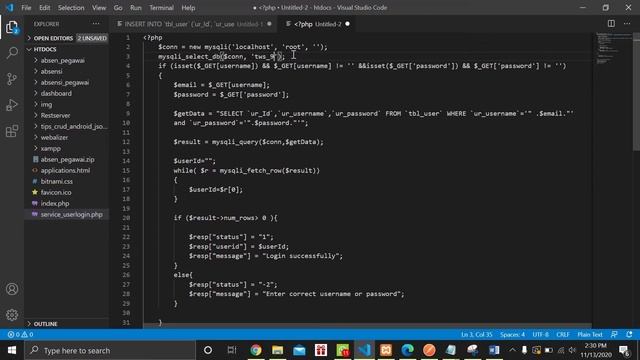Open XAMPP from taskbar
The width and height of the screenshot is (640, 360).
pos(386,350)
